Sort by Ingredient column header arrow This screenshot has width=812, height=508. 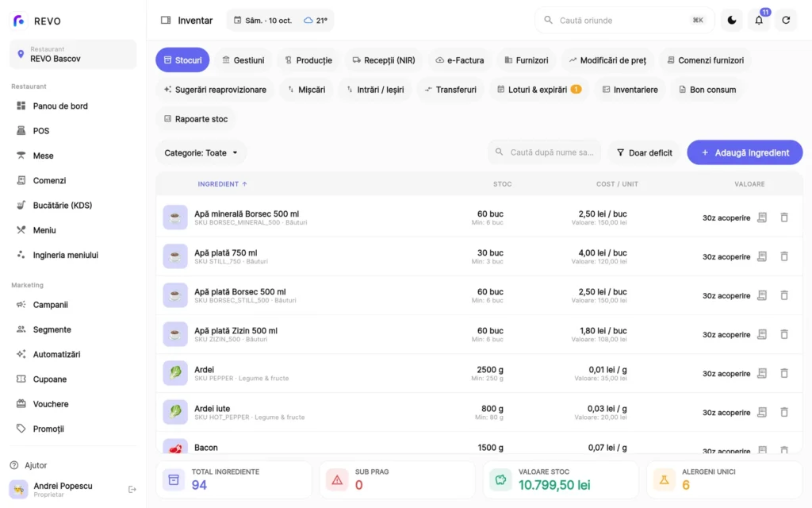pos(244,184)
